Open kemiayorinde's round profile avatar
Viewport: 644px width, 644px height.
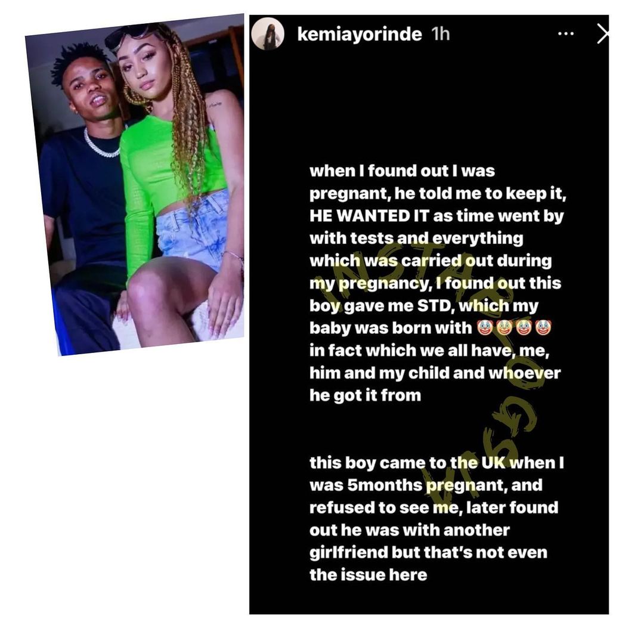point(268,33)
